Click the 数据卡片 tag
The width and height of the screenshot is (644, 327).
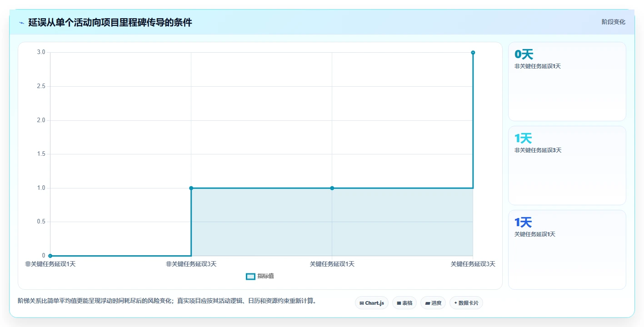[x=466, y=303]
